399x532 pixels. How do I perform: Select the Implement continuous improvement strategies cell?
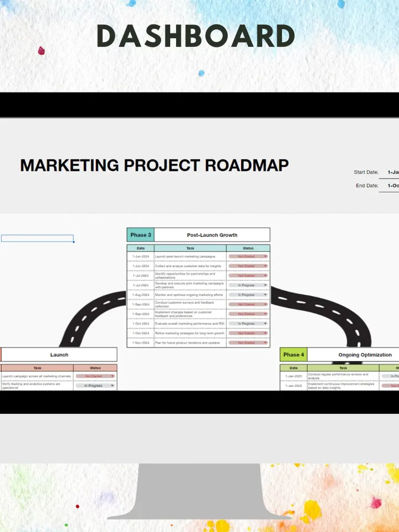pos(343,386)
